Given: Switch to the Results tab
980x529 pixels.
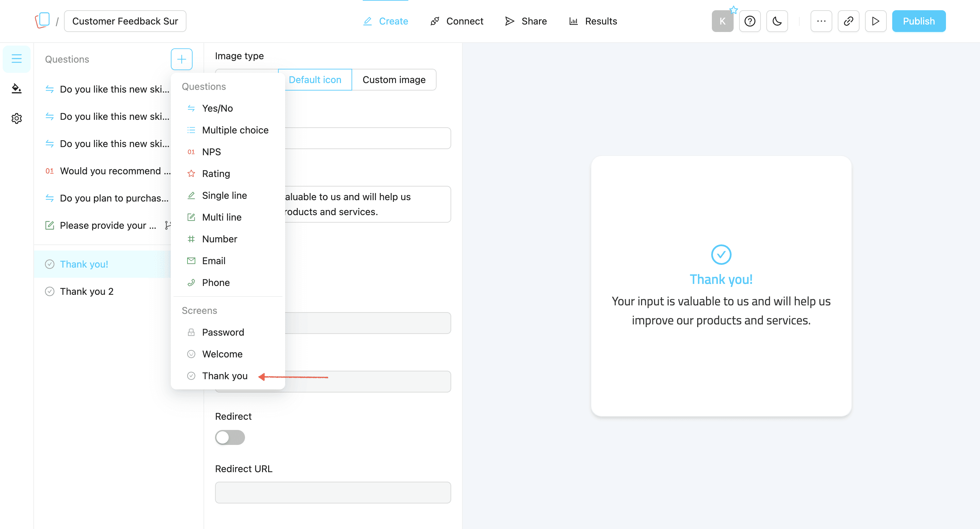Looking at the screenshot, I should pyautogui.click(x=593, y=21).
